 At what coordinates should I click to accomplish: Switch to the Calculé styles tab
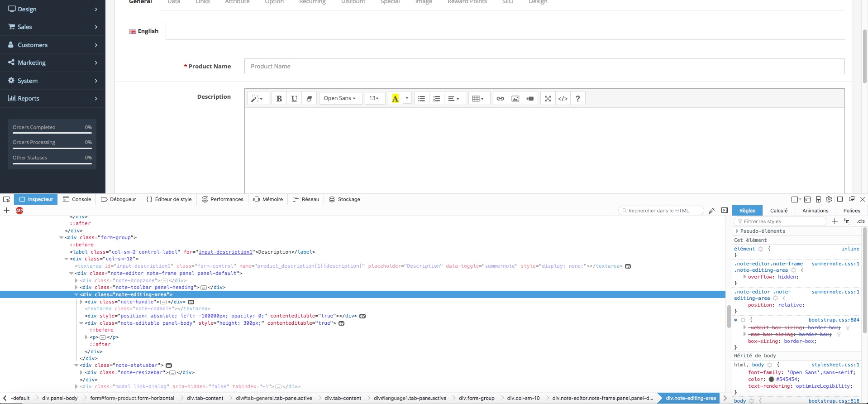coord(779,211)
